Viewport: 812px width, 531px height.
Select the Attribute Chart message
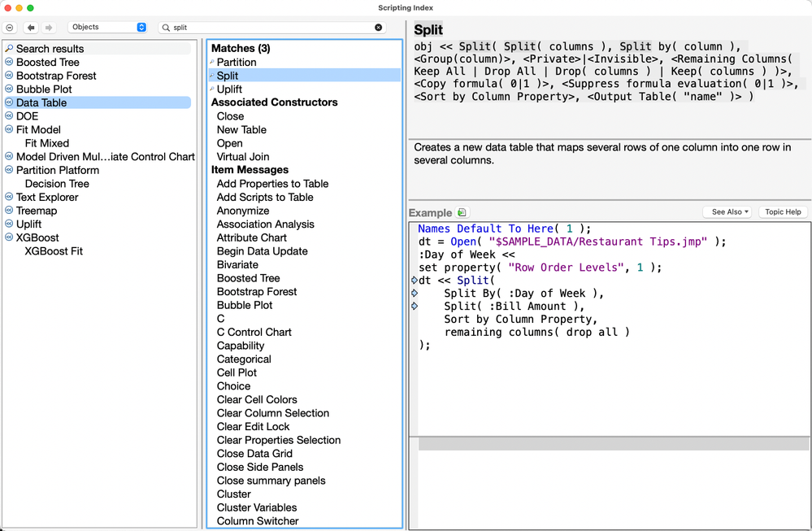tap(252, 237)
